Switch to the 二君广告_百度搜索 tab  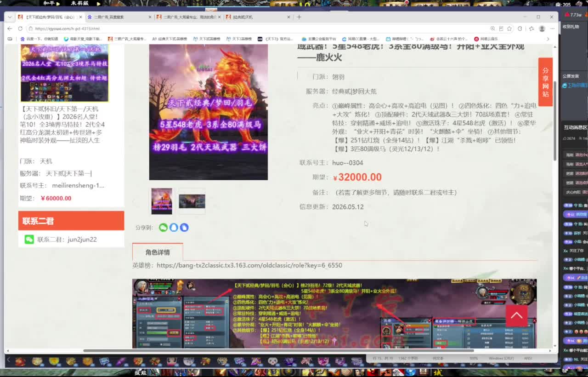tap(119, 17)
